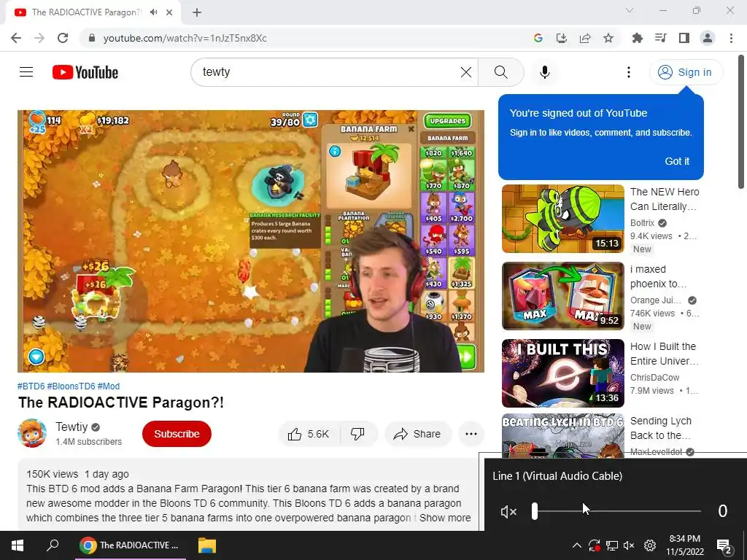Search with voice microphone
This screenshot has height=560, width=747.
545,72
